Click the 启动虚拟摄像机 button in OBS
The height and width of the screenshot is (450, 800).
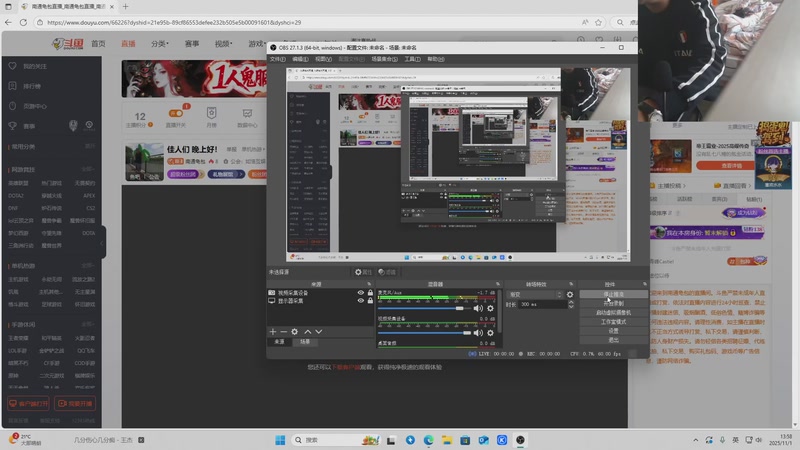[613, 313]
